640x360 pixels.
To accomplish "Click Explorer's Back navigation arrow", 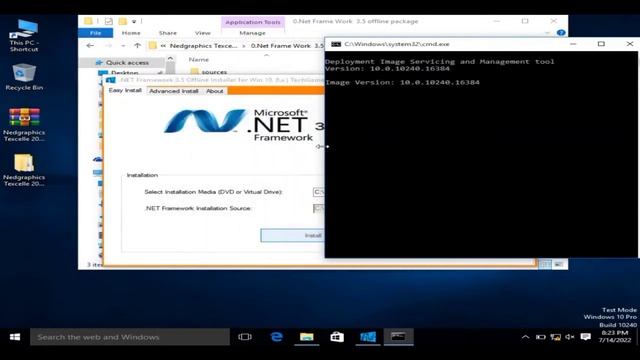I will [90, 46].
